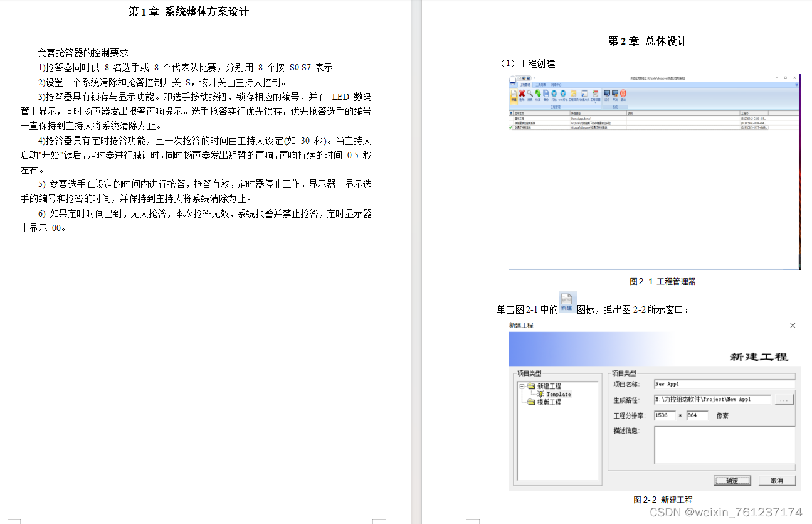Screen dimensions: 812x524
Task: Click the 项目名称 field containing New App1
Action: click(x=724, y=384)
